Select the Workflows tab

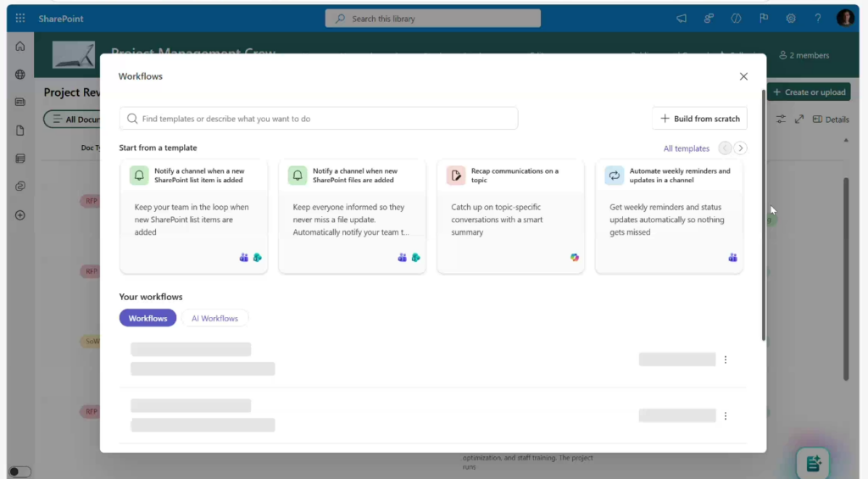point(147,318)
